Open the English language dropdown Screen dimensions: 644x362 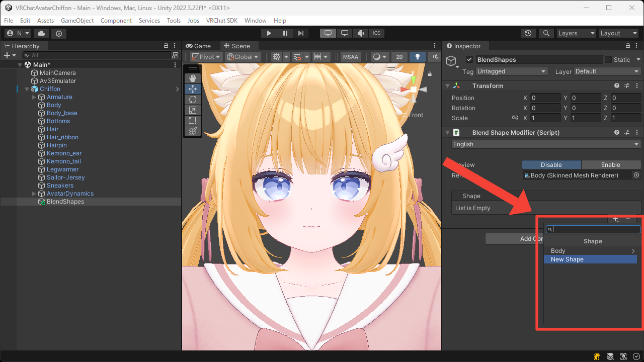pos(546,144)
